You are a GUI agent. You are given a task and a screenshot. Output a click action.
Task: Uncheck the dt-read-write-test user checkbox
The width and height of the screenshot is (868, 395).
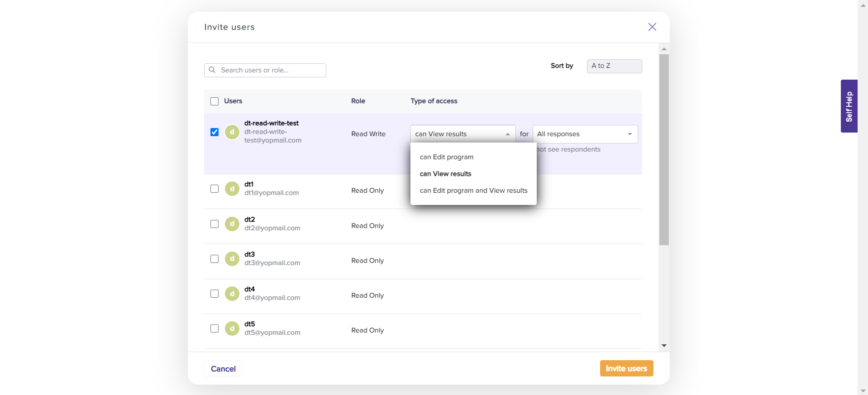coord(215,132)
